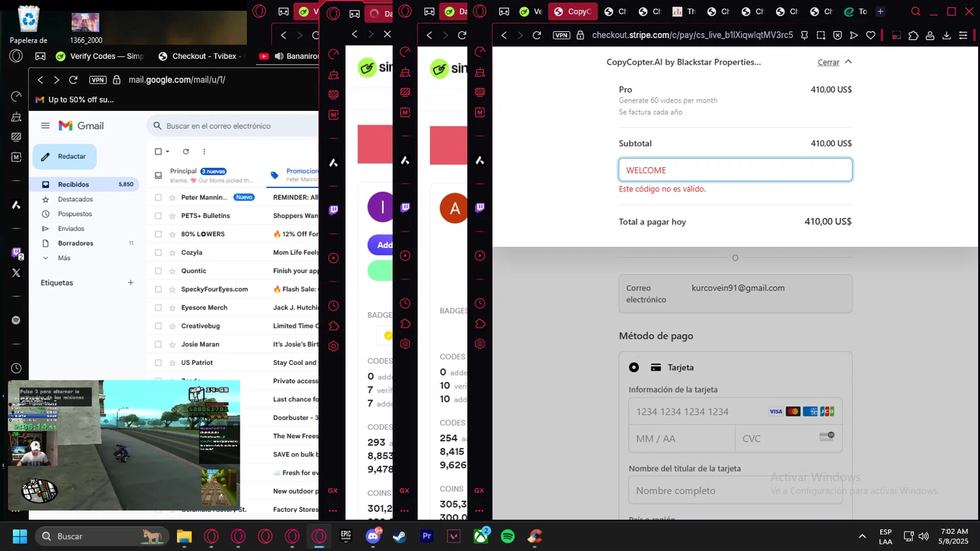The width and height of the screenshot is (980, 551).
Task: Star the PETS+ Bulletins email
Action: pos(172,215)
